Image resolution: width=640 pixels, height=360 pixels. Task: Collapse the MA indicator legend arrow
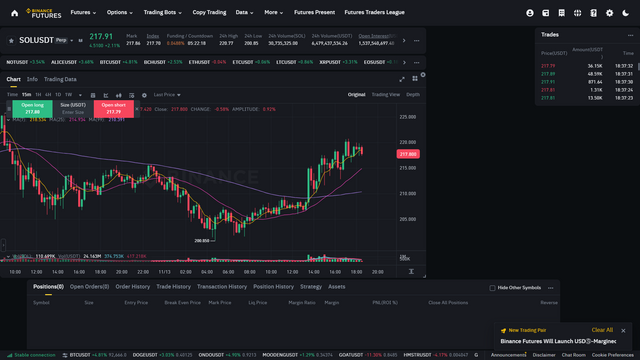[x=8, y=120]
